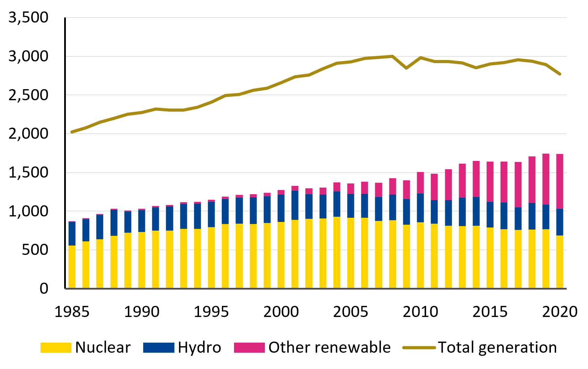588x369 pixels.
Task: Click the 2020 x-axis year label
Action: point(560,312)
